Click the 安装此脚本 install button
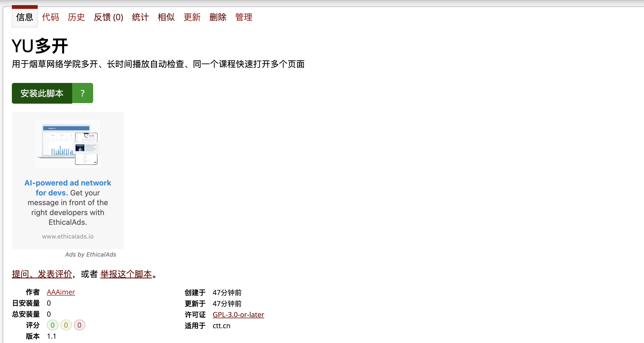Viewport: 644px width, 343px height. pos(42,93)
